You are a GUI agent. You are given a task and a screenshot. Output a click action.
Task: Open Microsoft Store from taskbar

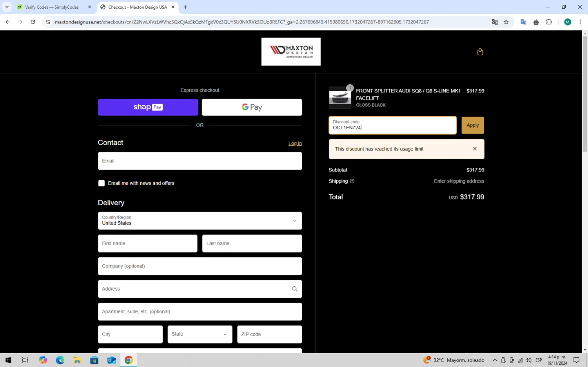pyautogui.click(x=94, y=360)
